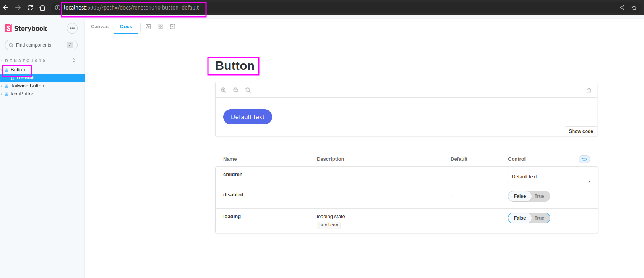644x278 pixels.
Task: Reload the page with refresh icon
Action: coord(30,8)
